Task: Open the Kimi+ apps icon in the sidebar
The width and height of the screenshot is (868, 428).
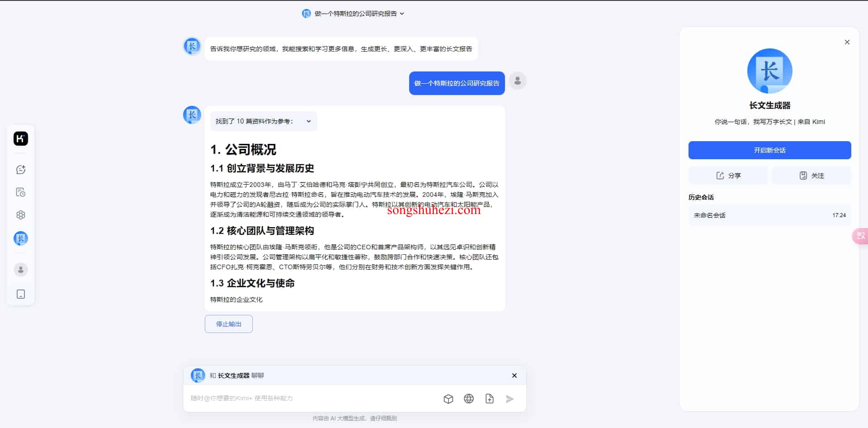Action: pyautogui.click(x=21, y=215)
